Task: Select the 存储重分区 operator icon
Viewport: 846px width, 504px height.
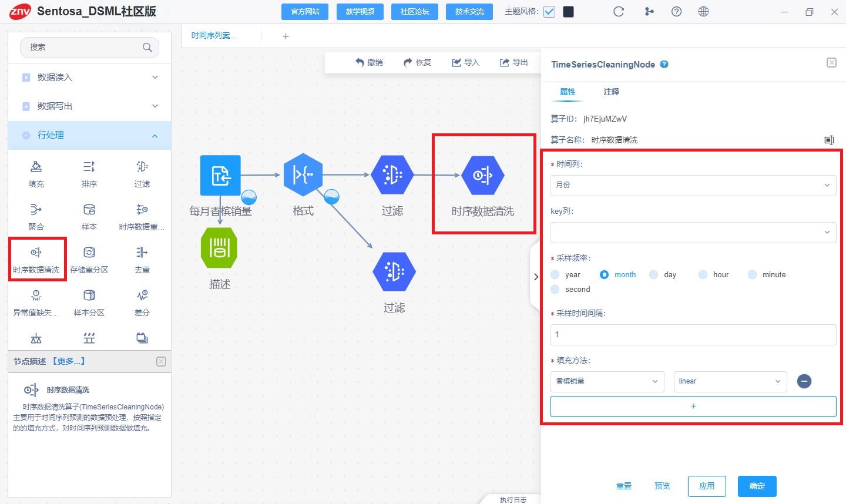Action: pyautogui.click(x=89, y=253)
